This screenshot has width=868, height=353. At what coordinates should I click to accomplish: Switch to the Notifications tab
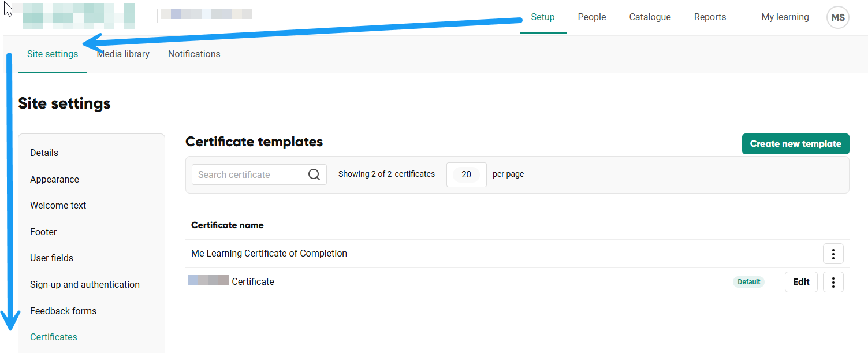pyautogui.click(x=194, y=54)
